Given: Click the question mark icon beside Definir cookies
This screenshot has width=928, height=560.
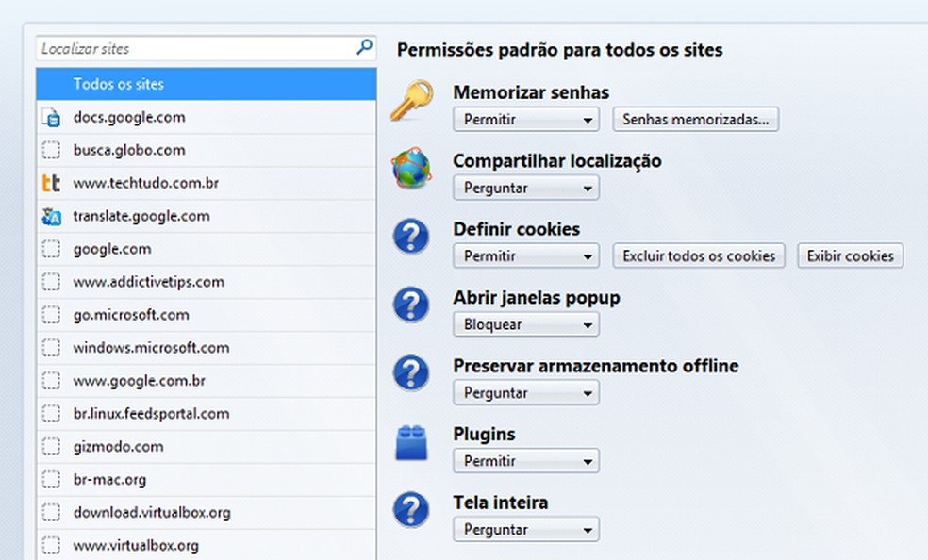Looking at the screenshot, I should [410, 239].
